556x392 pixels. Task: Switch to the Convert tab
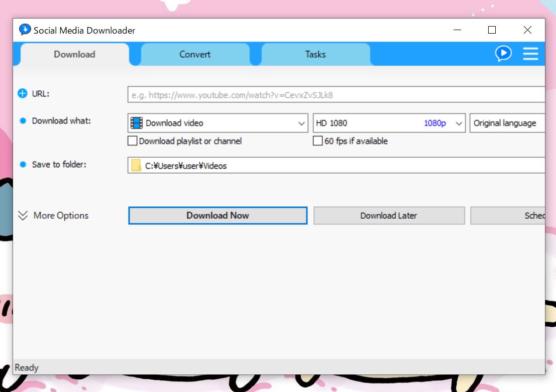pos(195,54)
